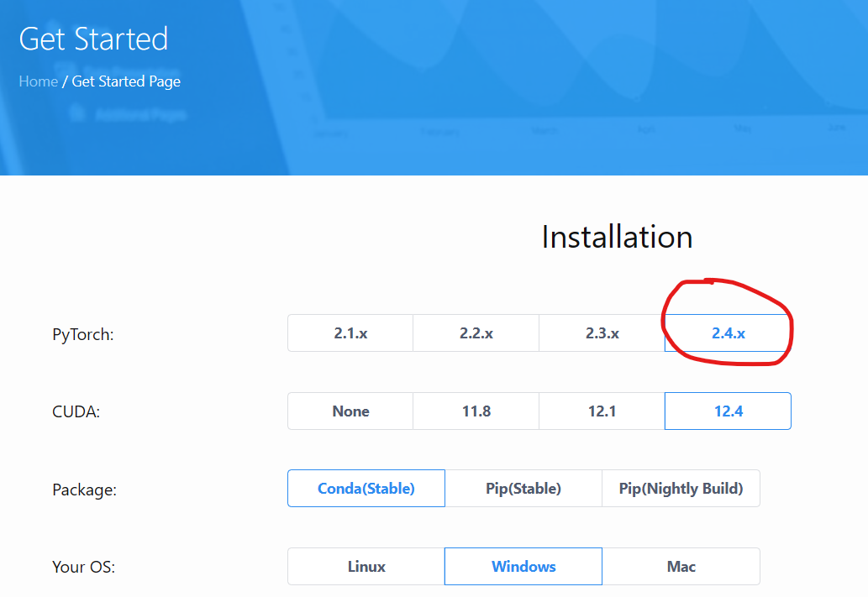The height and width of the screenshot is (597, 868).
Task: Choose CUDA version 12.1
Action: tap(602, 411)
